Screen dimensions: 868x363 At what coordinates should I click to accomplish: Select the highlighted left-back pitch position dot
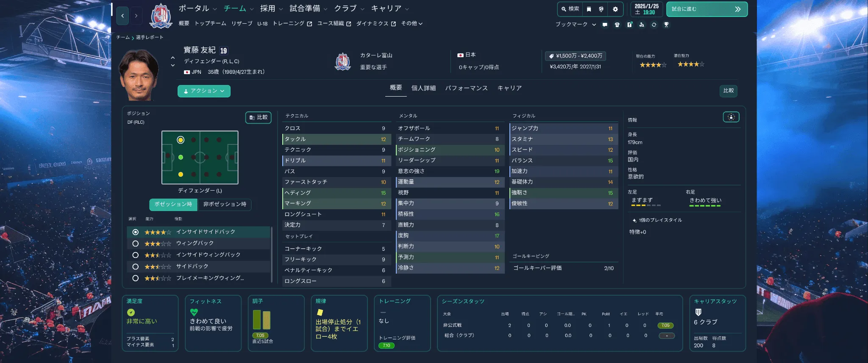[181, 140]
